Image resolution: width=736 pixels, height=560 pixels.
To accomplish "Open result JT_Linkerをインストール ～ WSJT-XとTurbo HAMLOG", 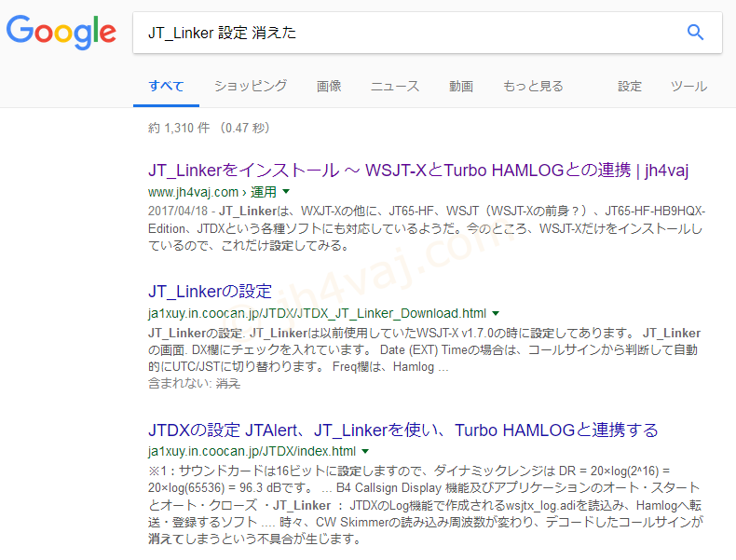I will point(418,170).
